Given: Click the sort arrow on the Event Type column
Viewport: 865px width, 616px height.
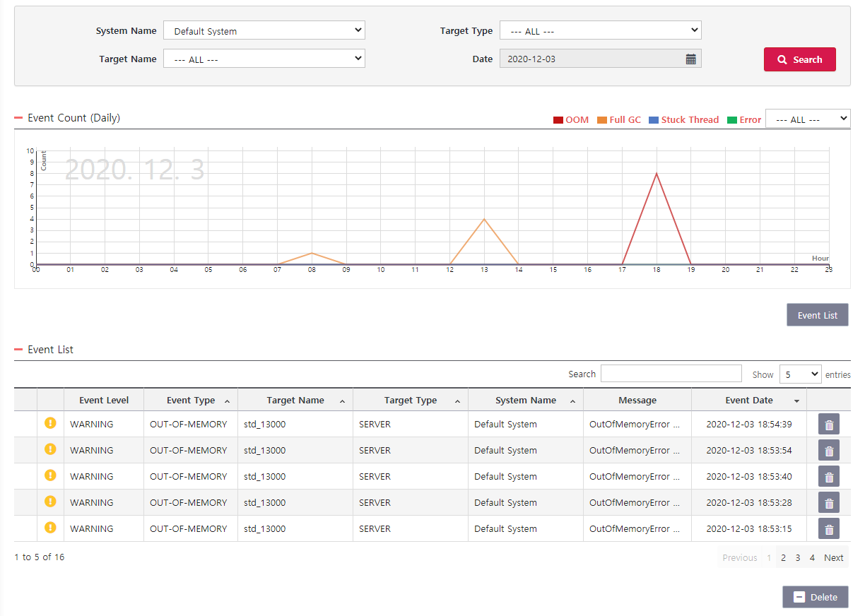Looking at the screenshot, I should coord(228,400).
